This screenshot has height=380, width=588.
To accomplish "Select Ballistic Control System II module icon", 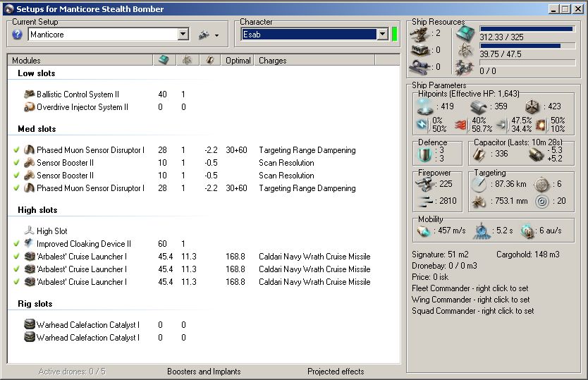I will [x=29, y=94].
